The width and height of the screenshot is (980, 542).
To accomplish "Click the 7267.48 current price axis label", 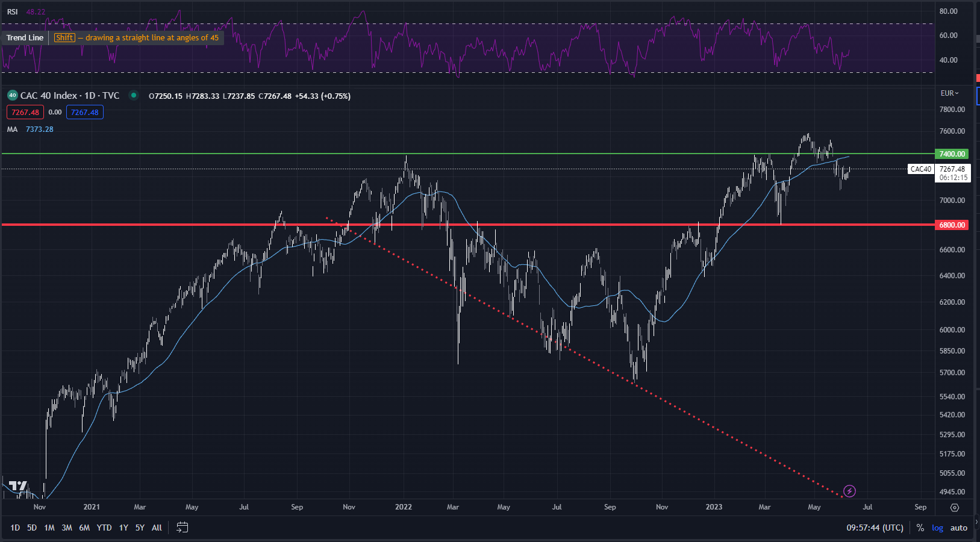I will click(x=952, y=169).
